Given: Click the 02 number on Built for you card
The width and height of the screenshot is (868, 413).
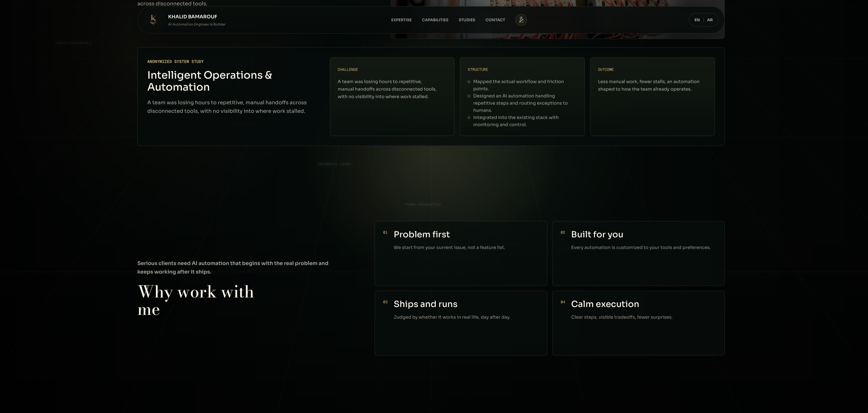Looking at the screenshot, I should [x=563, y=232].
